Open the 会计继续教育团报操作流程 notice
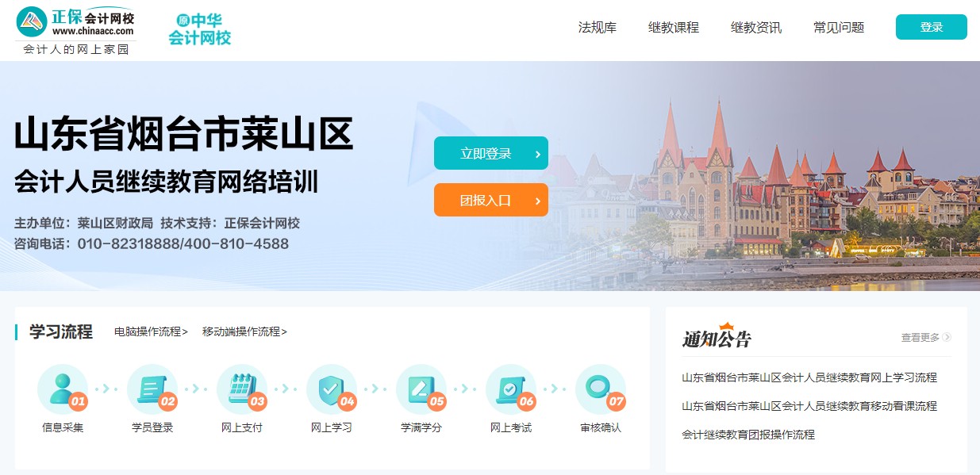This screenshot has height=475, width=980. [x=747, y=435]
